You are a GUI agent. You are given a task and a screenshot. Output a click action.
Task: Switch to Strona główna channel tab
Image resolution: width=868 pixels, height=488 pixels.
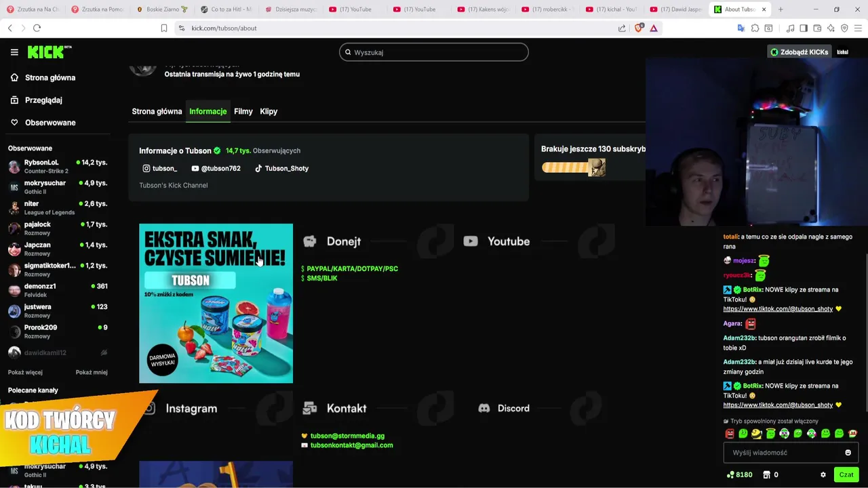pos(157,111)
